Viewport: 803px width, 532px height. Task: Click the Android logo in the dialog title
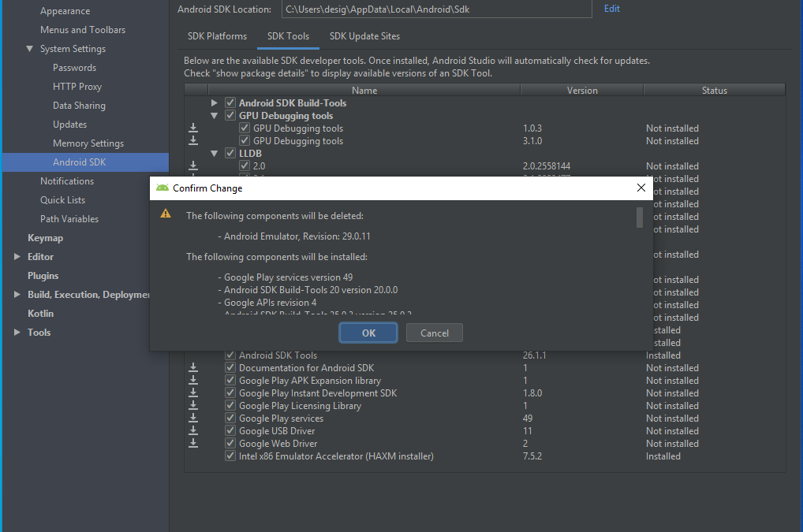pyautogui.click(x=162, y=188)
